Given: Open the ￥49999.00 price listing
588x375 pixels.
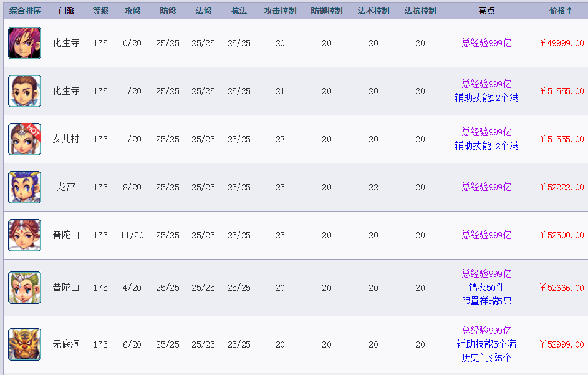Looking at the screenshot, I should pyautogui.click(x=561, y=43).
